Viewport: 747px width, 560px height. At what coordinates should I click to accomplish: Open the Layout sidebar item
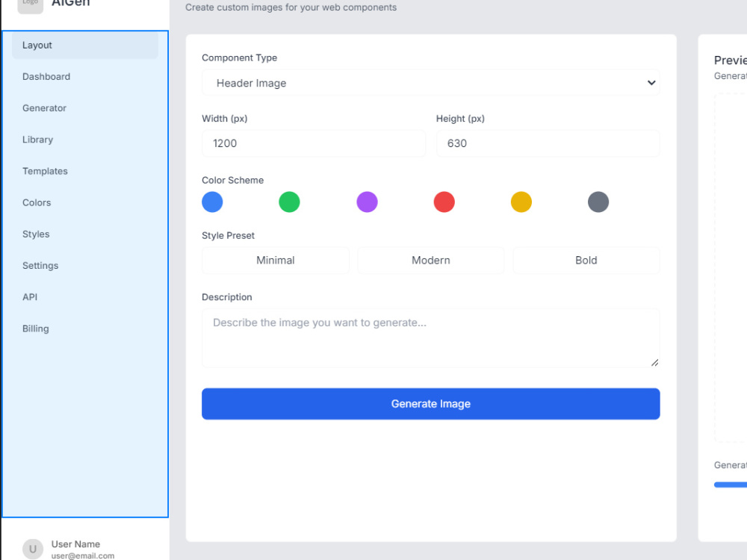pos(85,46)
